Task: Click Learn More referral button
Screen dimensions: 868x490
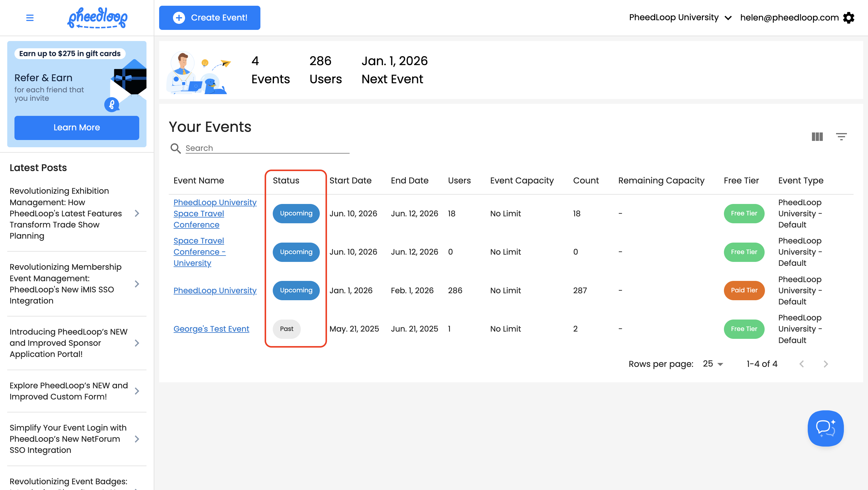Action: (x=77, y=127)
